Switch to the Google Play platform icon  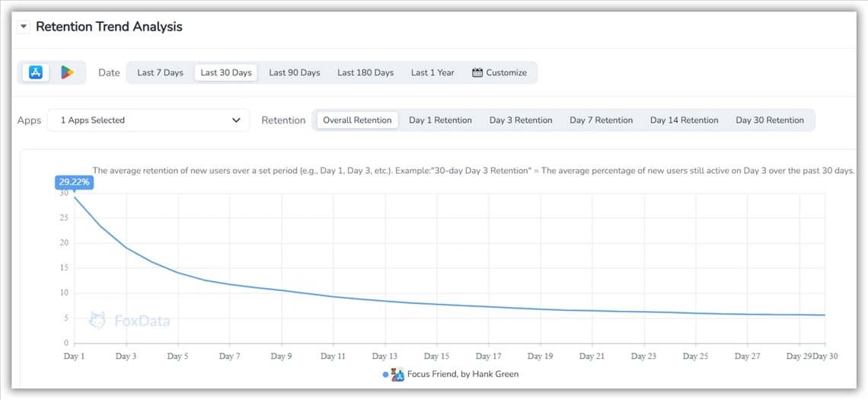click(x=68, y=72)
